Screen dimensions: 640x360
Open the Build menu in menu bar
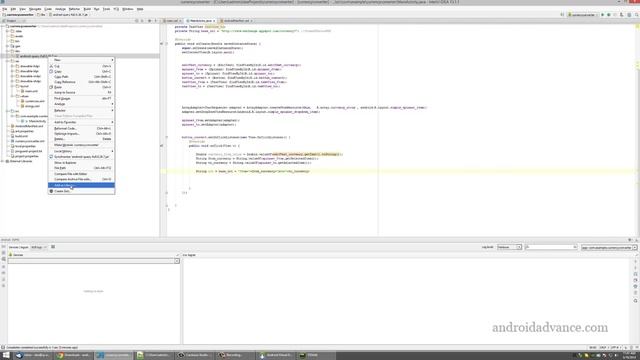pos(87,9)
